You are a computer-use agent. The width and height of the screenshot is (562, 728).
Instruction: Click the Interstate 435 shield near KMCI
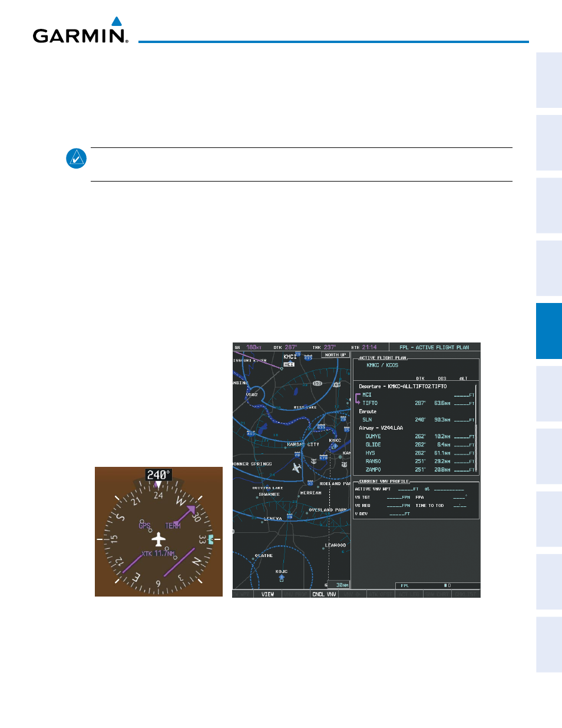pos(308,357)
